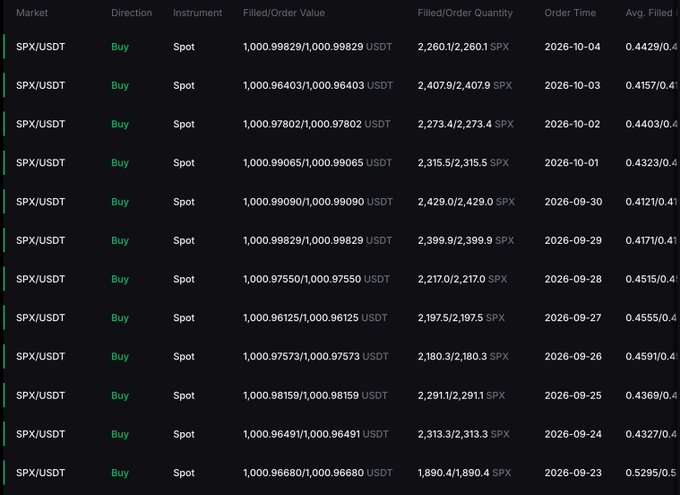The height and width of the screenshot is (495, 680).
Task: Click order date 2026-09-24
Action: (573, 434)
